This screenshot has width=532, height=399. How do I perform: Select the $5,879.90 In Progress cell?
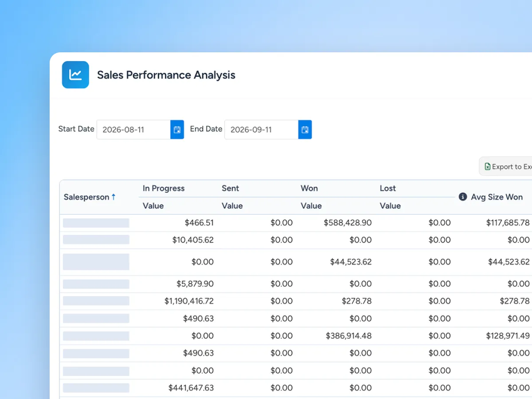tap(195, 284)
